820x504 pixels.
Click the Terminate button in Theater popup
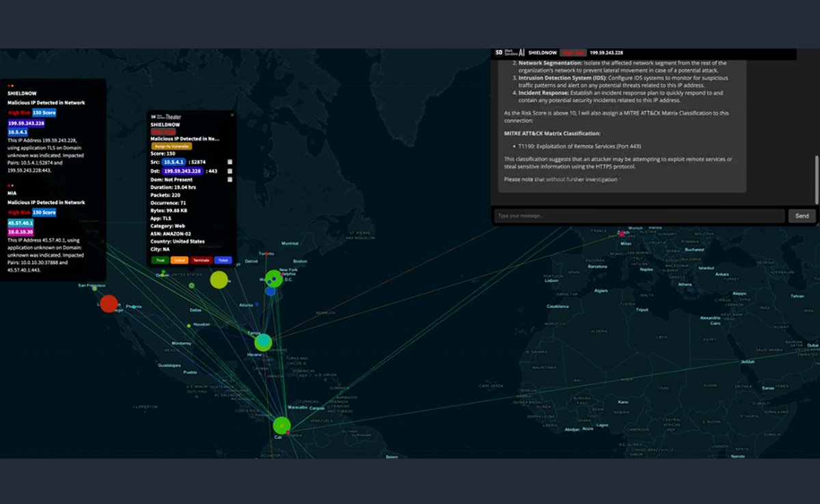coord(201,260)
